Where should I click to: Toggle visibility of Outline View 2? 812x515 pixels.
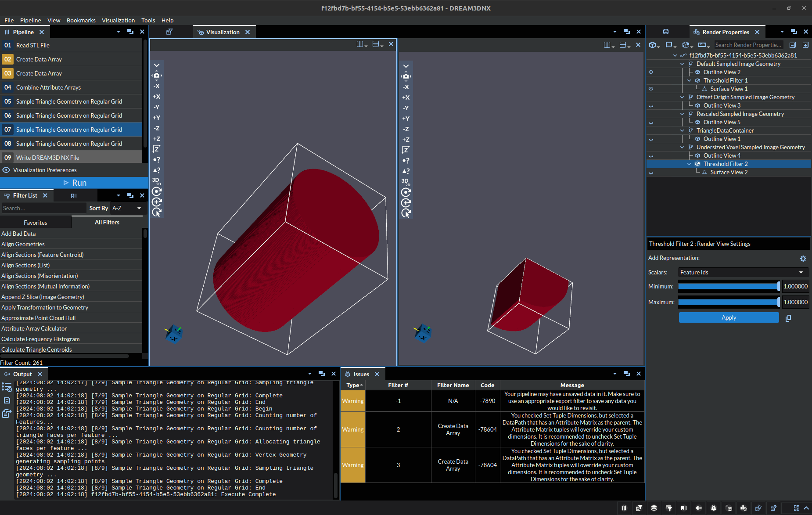click(651, 72)
